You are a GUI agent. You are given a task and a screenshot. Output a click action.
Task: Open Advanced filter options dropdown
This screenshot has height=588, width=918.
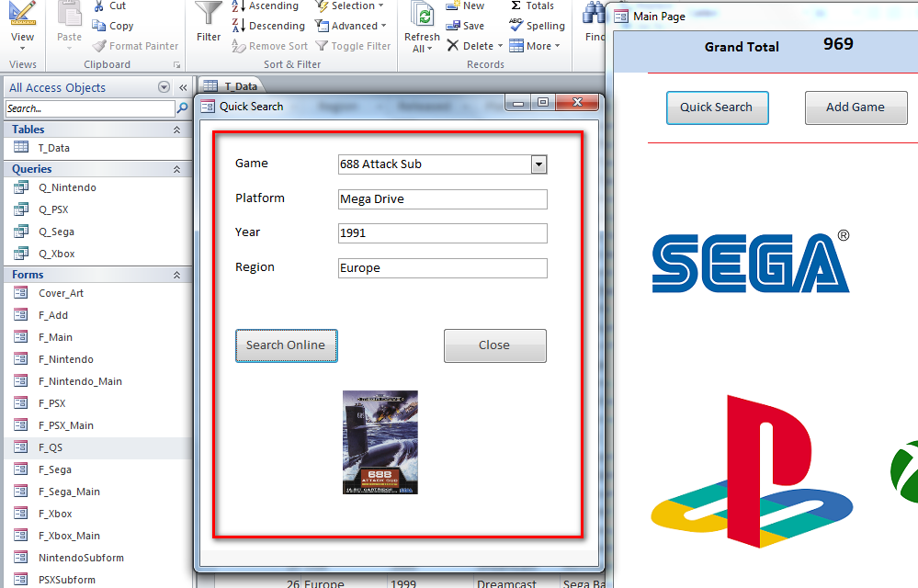[351, 26]
